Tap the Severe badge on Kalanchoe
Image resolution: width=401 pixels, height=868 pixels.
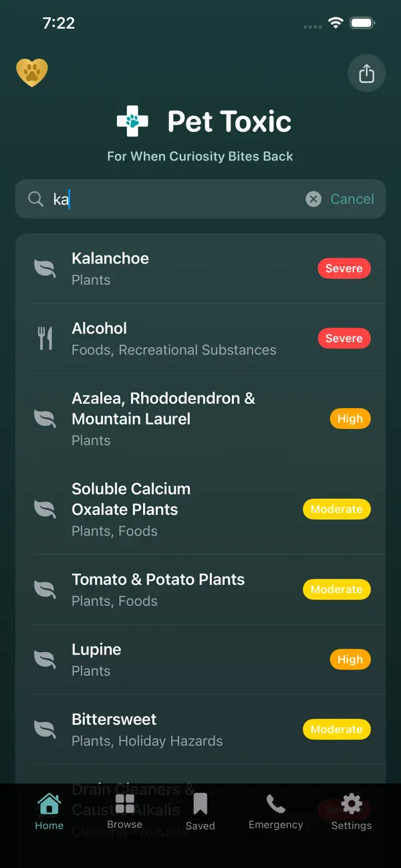tap(344, 268)
